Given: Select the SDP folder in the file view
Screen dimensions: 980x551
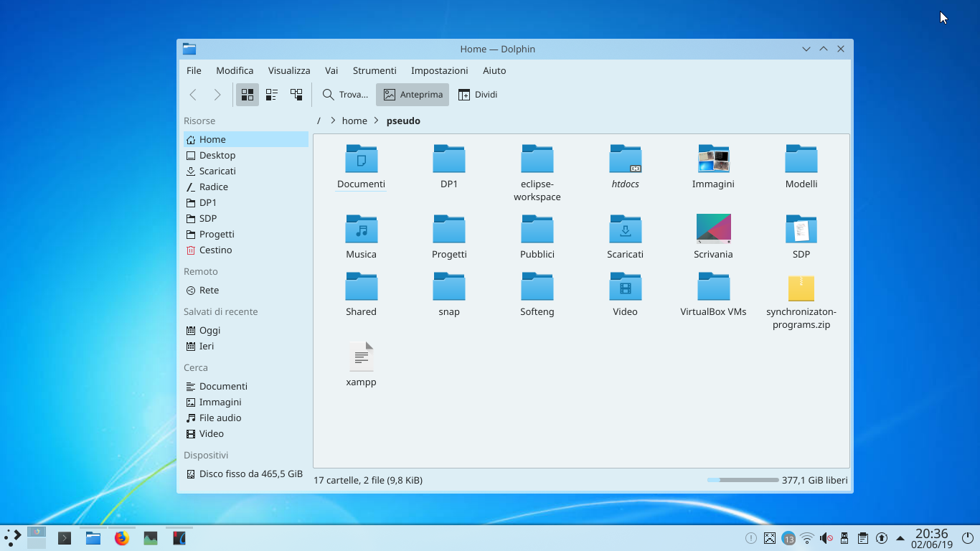Looking at the screenshot, I should pos(801,229).
